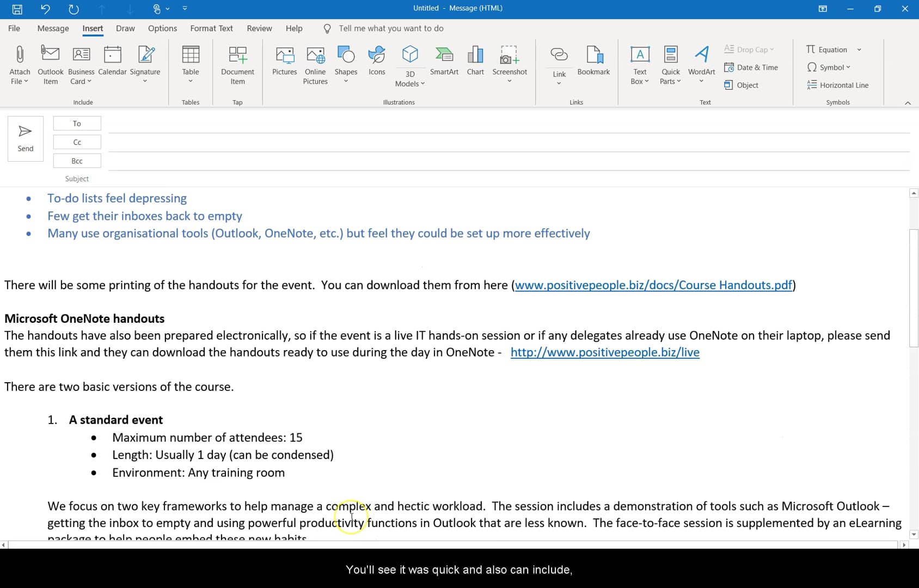The height and width of the screenshot is (588, 919).
Task: Insert Icons
Action: coord(377,61)
